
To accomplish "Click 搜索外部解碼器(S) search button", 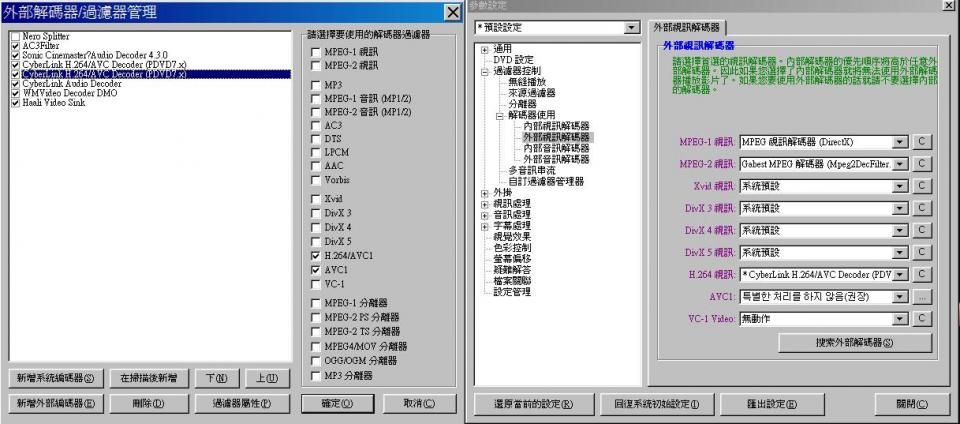I will pos(855,343).
